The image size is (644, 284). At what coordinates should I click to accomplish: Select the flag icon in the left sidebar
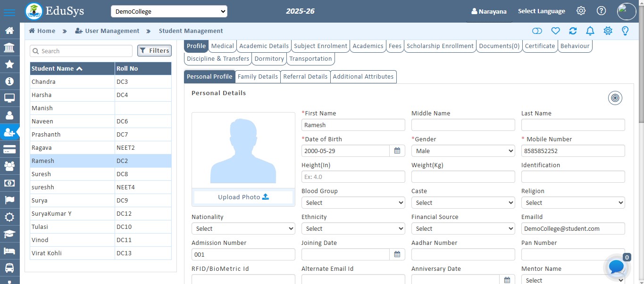click(x=9, y=199)
